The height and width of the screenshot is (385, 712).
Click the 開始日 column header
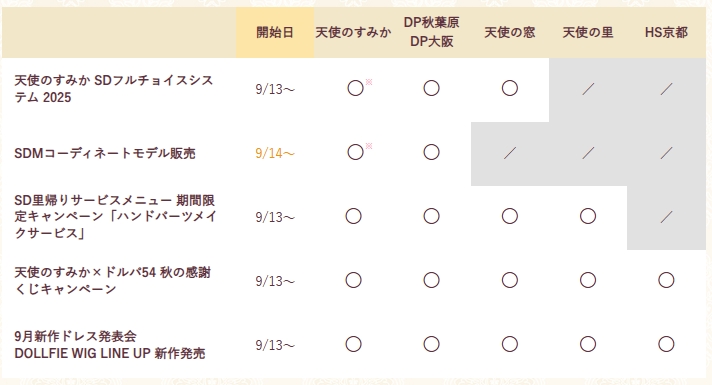[x=275, y=33]
